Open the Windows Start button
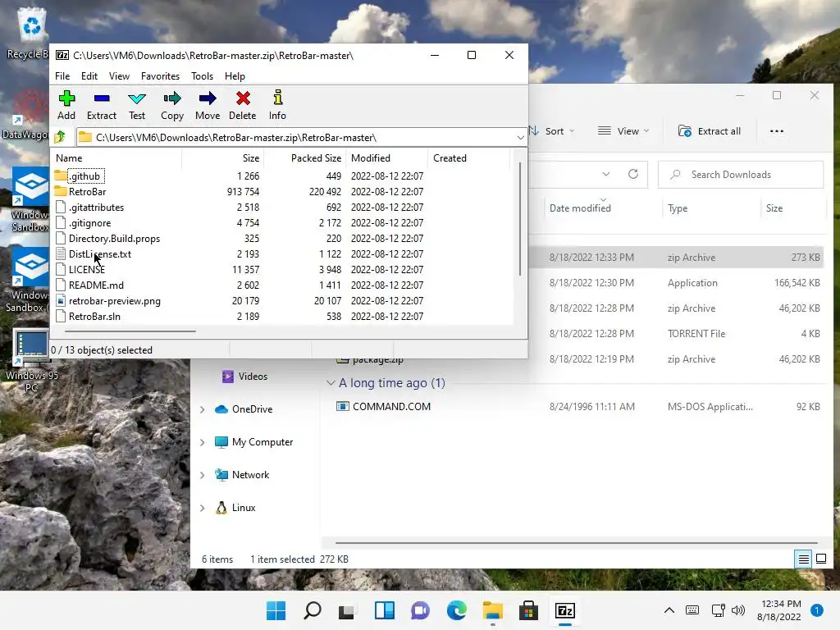The height and width of the screenshot is (630, 840). tap(276, 610)
